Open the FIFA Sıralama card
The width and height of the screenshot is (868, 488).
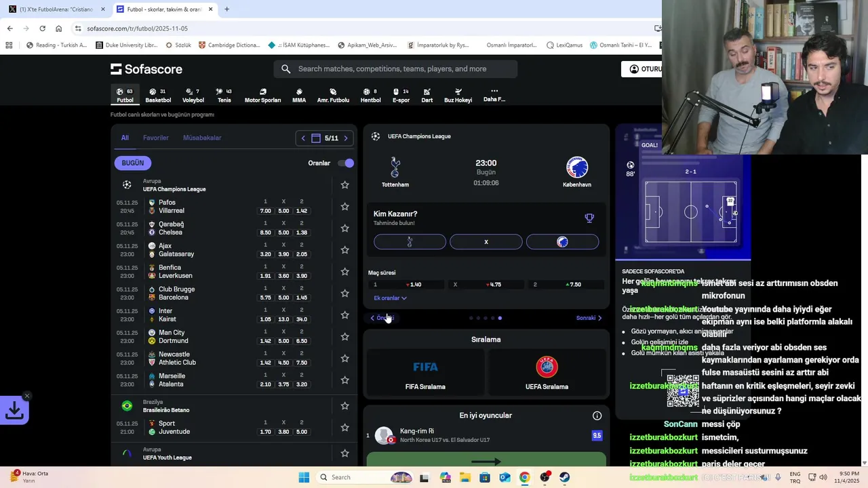pyautogui.click(x=425, y=372)
